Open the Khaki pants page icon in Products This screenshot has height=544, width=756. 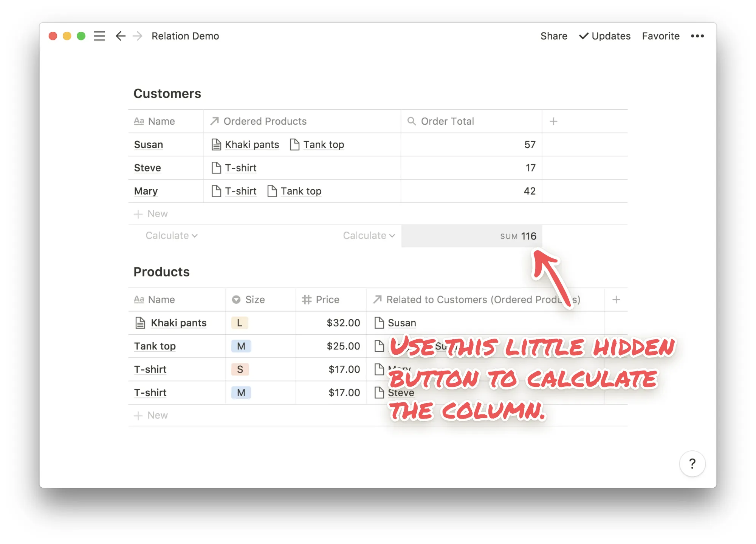click(x=140, y=323)
